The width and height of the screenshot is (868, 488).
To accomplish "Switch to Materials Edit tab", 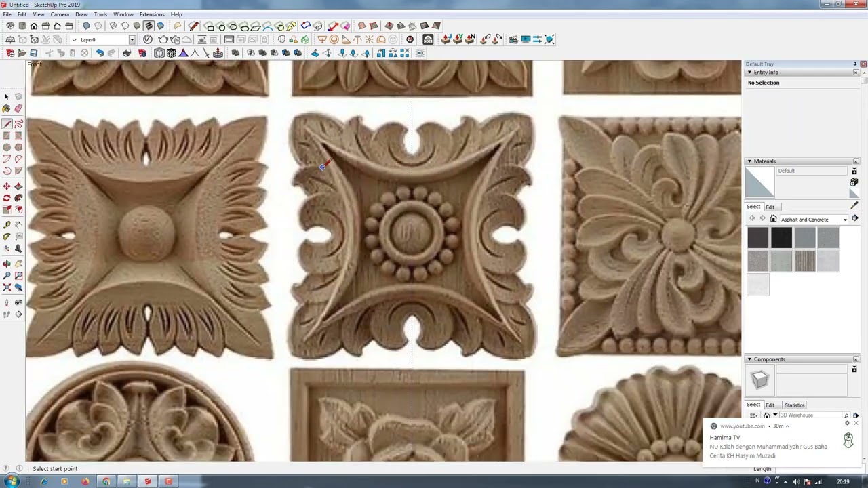I will (x=770, y=207).
